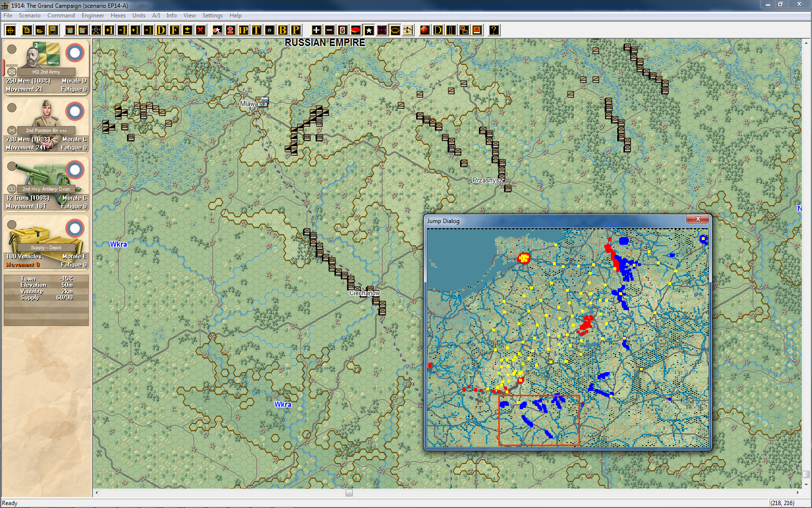This screenshot has height=508, width=812.
Task: Click the new scenario document icon
Action: (27, 30)
